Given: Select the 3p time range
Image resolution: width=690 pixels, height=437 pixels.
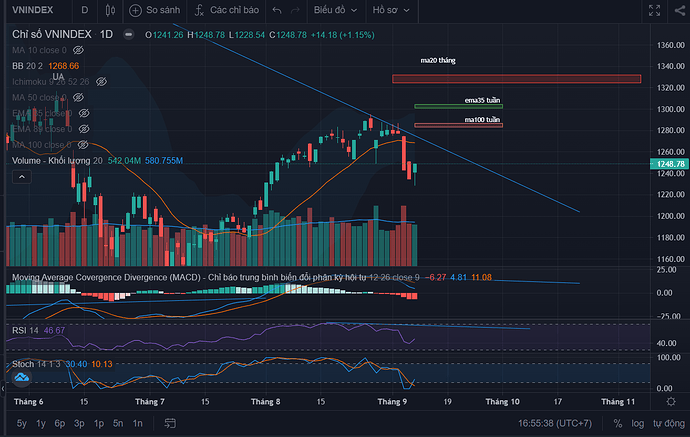Looking at the screenshot, I should coord(79,423).
